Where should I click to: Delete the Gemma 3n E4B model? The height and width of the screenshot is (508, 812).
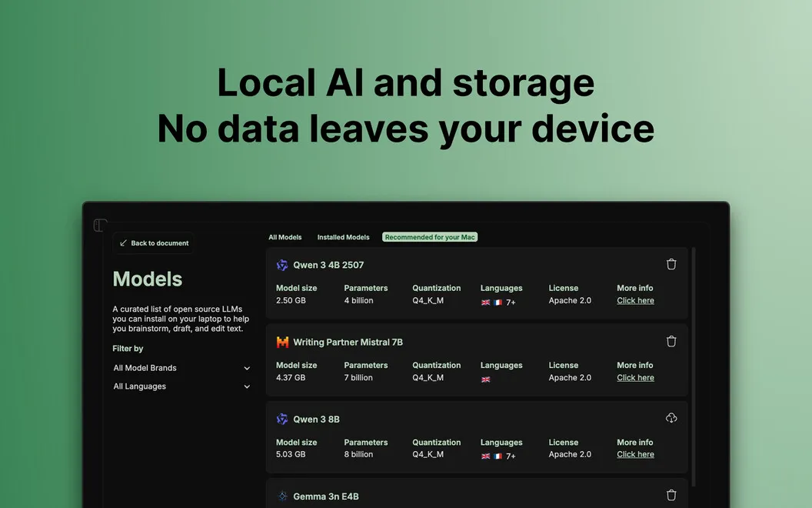[x=671, y=495]
